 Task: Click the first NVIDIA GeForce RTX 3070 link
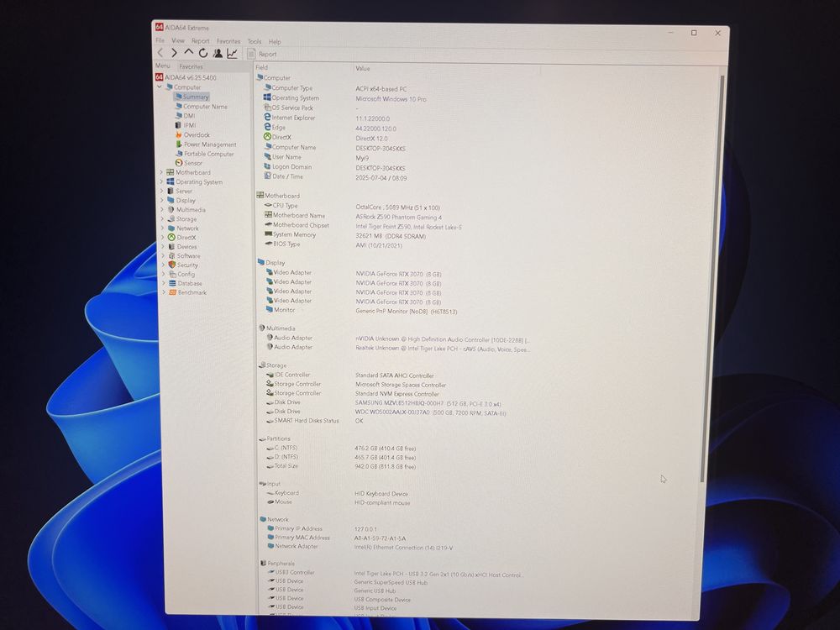[398, 274]
